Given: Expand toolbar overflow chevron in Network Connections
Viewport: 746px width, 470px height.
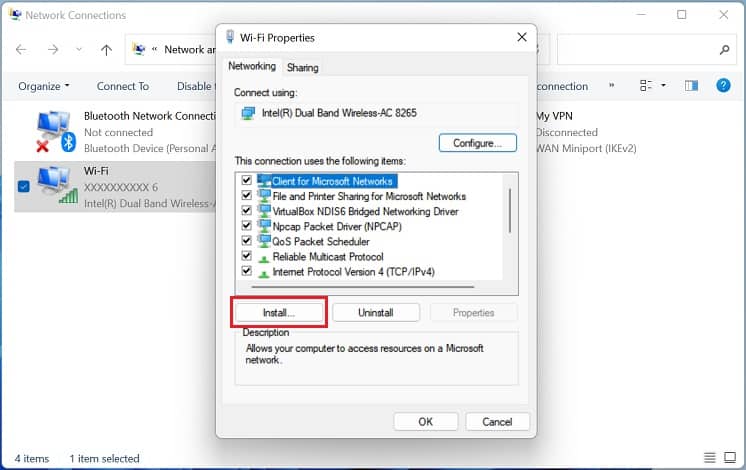Looking at the screenshot, I should coord(611,86).
